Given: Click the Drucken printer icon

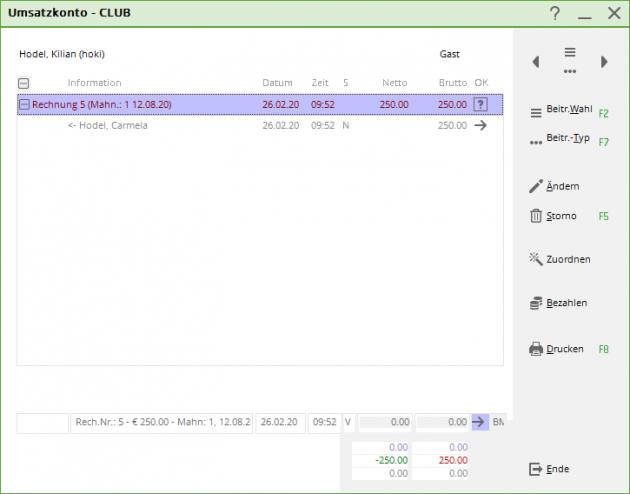Looking at the screenshot, I should coord(536,349).
